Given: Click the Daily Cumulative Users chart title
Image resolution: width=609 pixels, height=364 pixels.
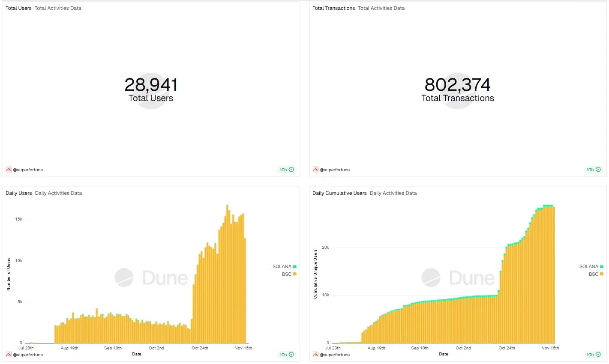Looking at the screenshot, I should (339, 193).
